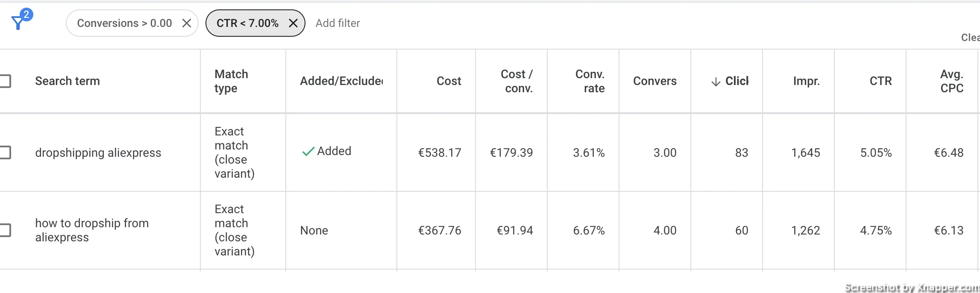Tick the how to dropship from aliexpress checkbox
The width and height of the screenshot is (980, 293).
pos(4,230)
